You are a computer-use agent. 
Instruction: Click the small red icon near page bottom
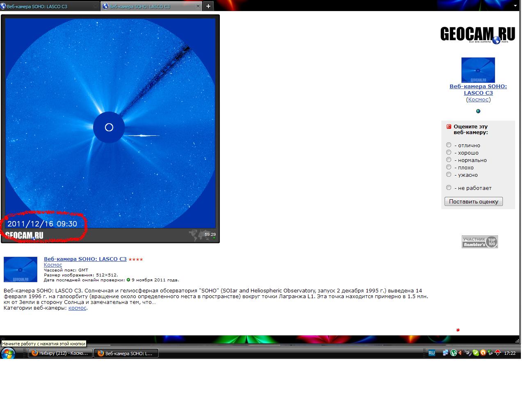pos(458,330)
